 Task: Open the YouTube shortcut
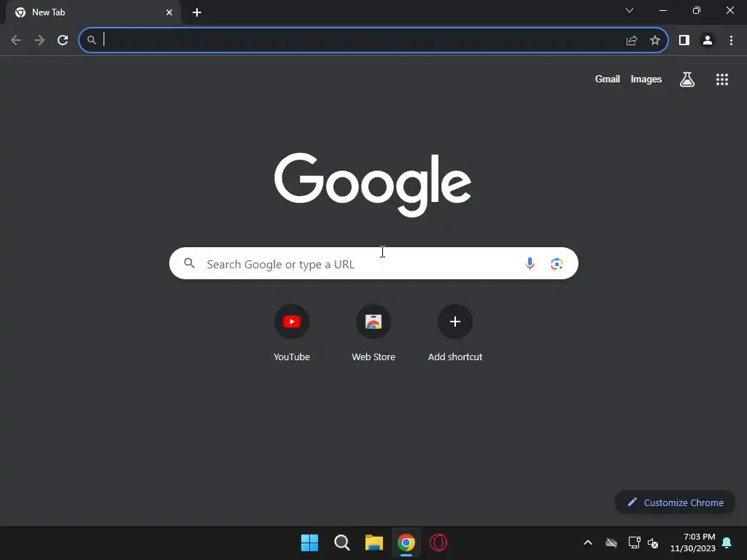tap(292, 332)
